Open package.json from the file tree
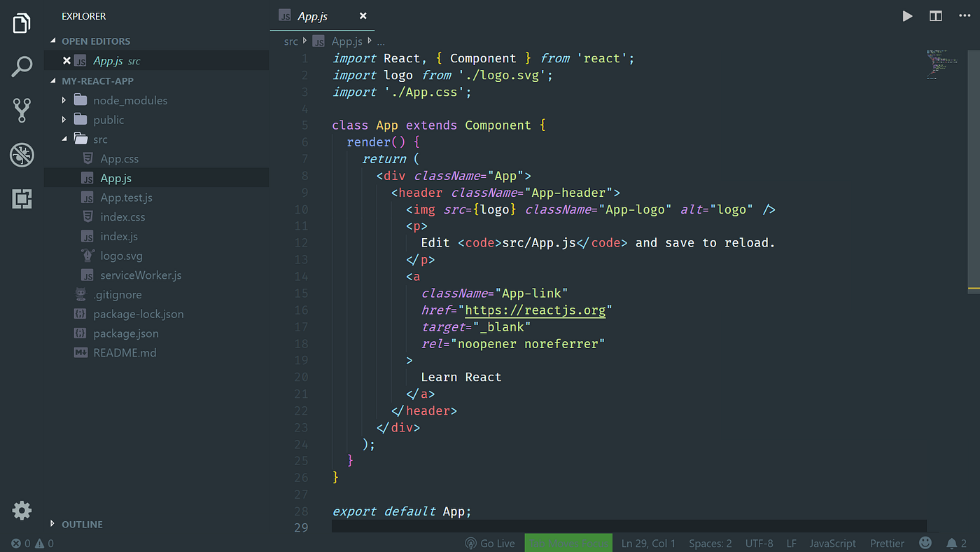Screen dimensions: 980x552 pyautogui.click(x=125, y=333)
